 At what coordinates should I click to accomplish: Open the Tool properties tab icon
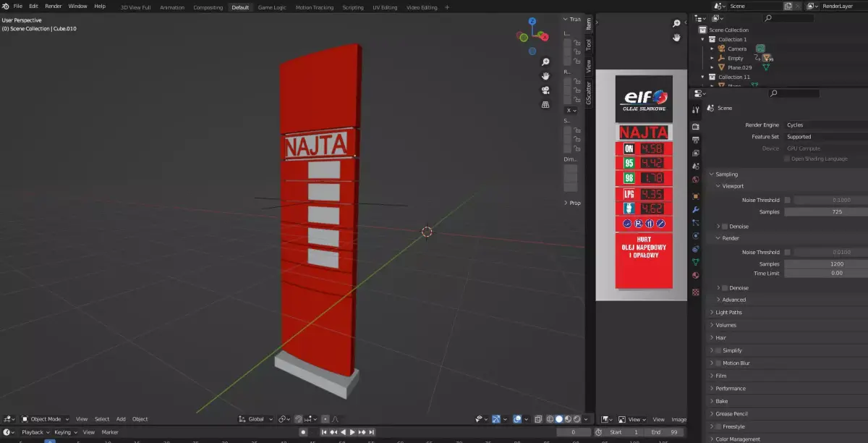(x=696, y=110)
